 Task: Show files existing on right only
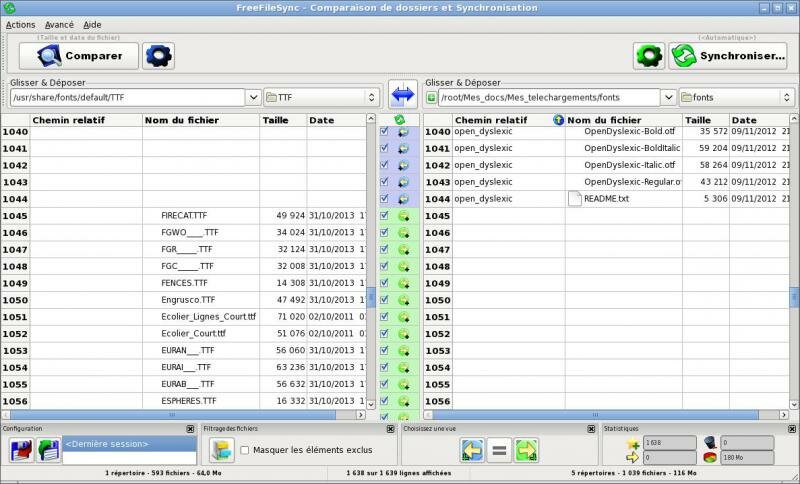tap(527, 450)
